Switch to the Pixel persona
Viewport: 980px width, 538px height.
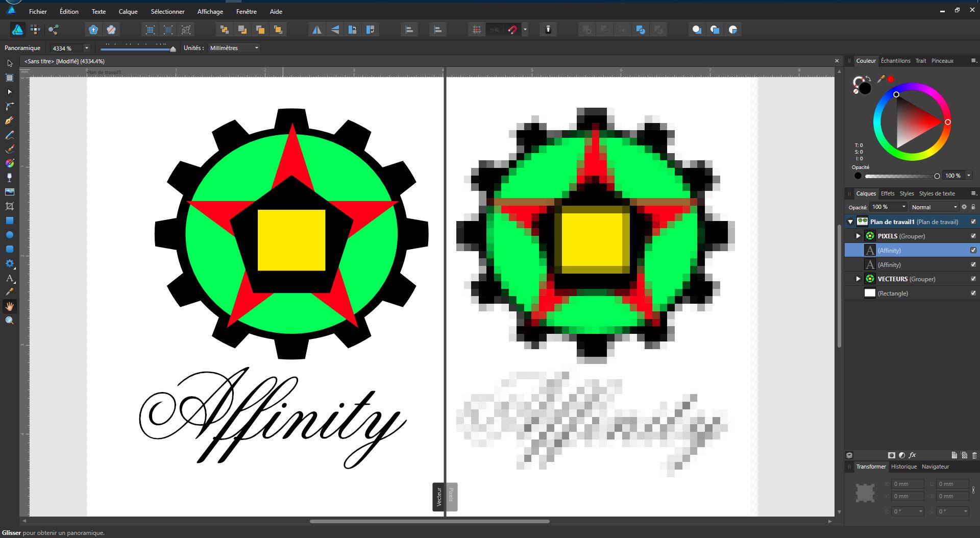pos(35,30)
